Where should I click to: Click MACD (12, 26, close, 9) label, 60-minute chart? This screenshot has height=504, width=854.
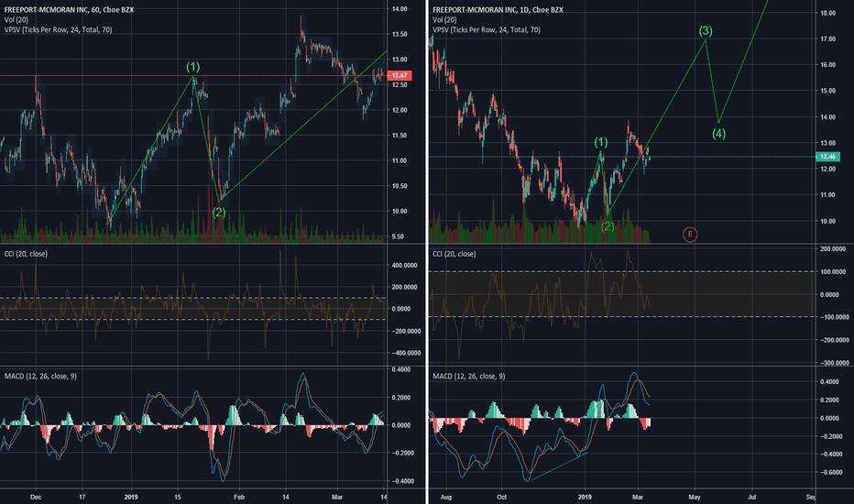click(40, 376)
